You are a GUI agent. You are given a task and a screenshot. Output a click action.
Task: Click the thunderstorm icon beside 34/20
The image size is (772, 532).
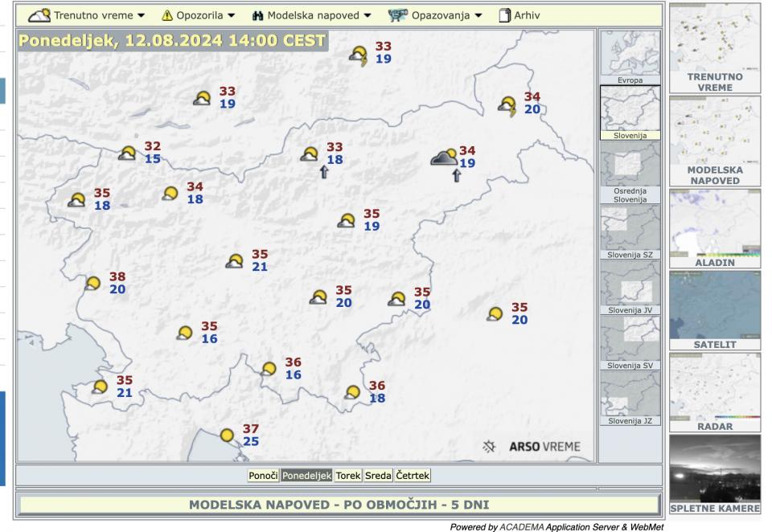tap(507, 105)
